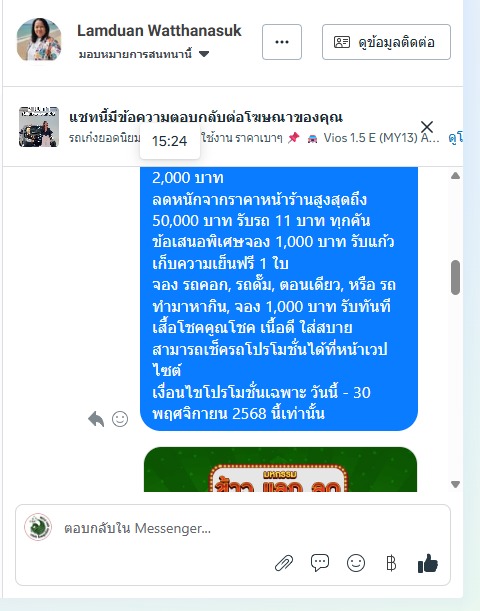This screenshot has width=480, height=611.
Task: Click Lamduan Watthanasuk profile picture
Action: coord(39,39)
